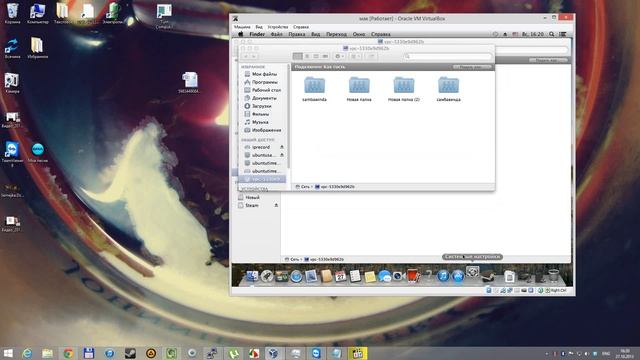Open TeamViewer from the Windows taskbar

click(316, 353)
